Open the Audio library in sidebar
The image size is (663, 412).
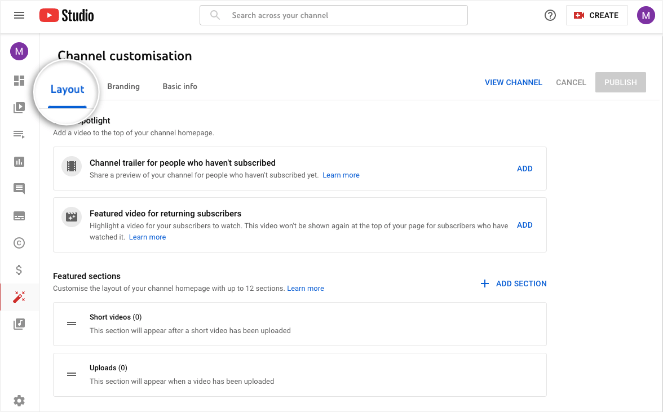tap(19, 323)
